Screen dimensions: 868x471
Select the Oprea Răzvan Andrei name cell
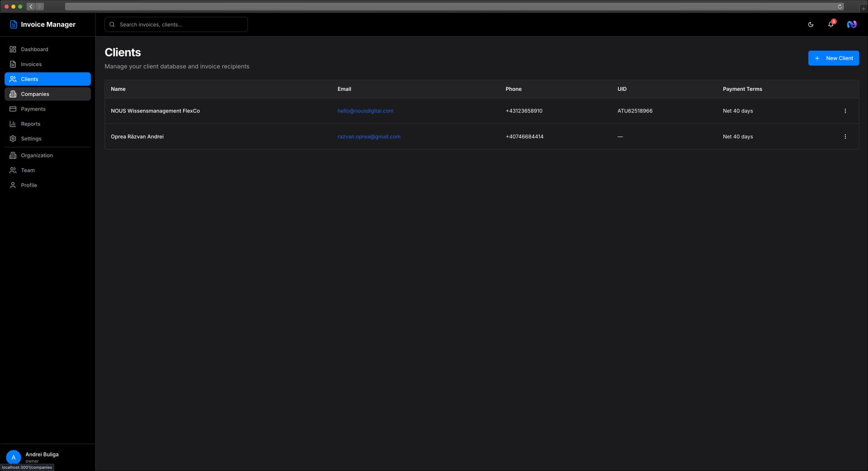[137, 137]
